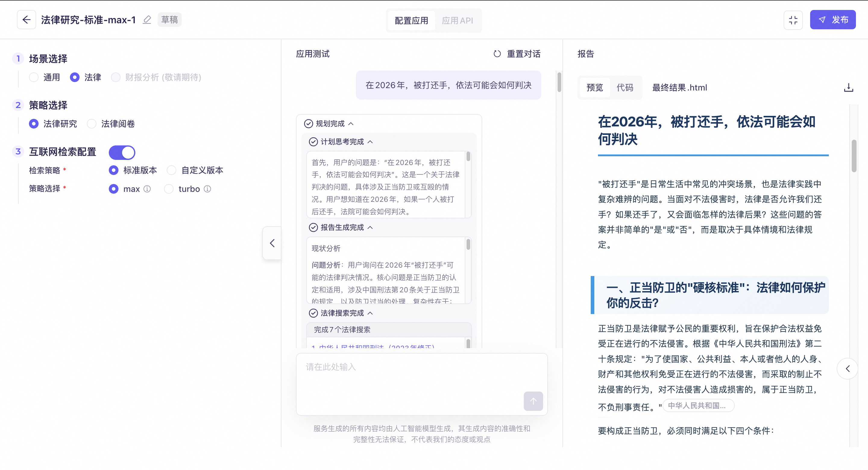The height and width of the screenshot is (470, 868).
Task: Click the exit fullscreen icon
Action: click(793, 20)
